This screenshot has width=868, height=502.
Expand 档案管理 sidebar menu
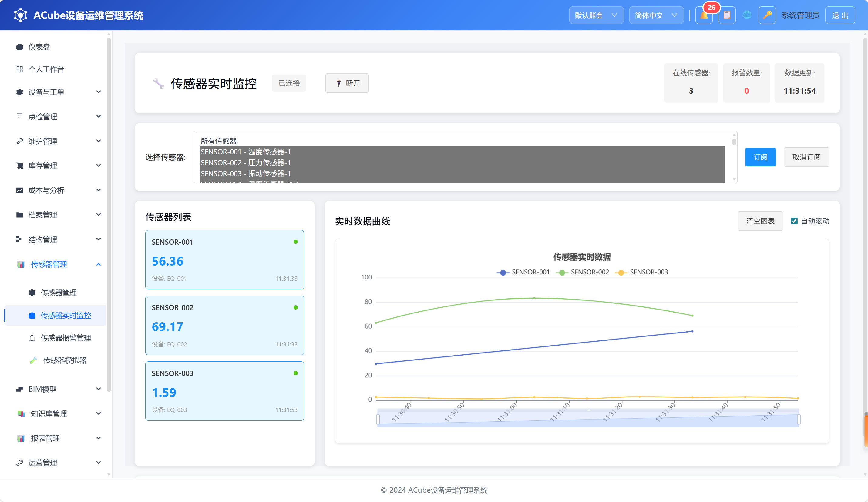pyautogui.click(x=55, y=215)
